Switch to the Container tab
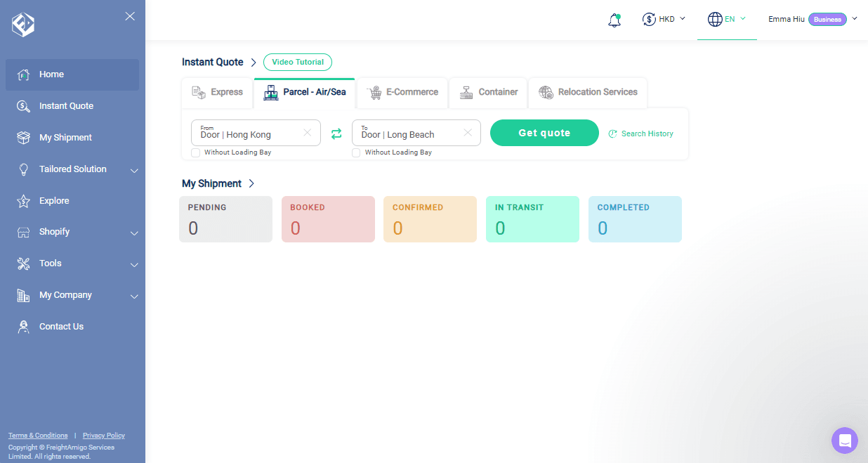 (489, 93)
